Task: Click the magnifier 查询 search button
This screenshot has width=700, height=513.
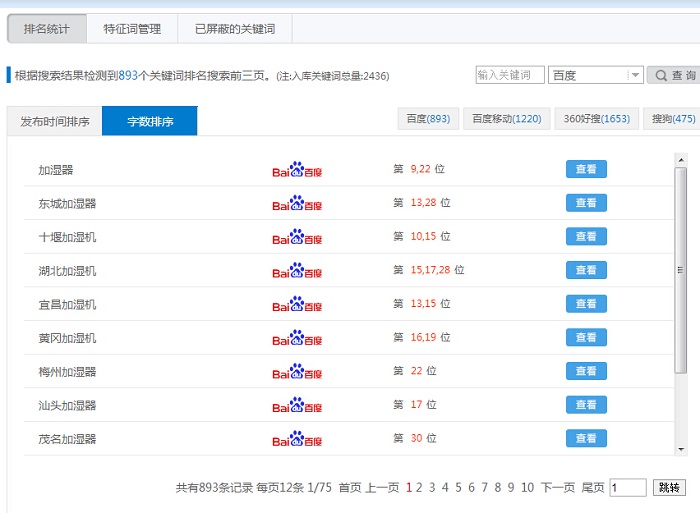Action: (674, 75)
